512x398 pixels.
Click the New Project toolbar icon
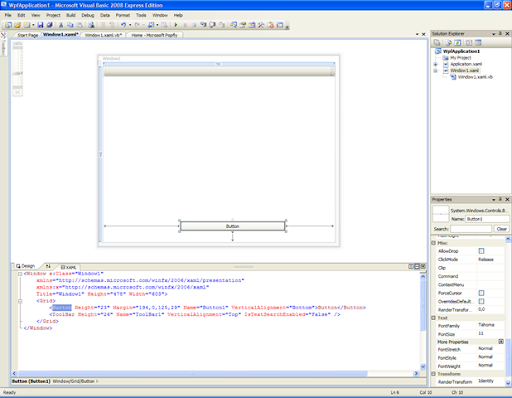[x=8, y=25]
